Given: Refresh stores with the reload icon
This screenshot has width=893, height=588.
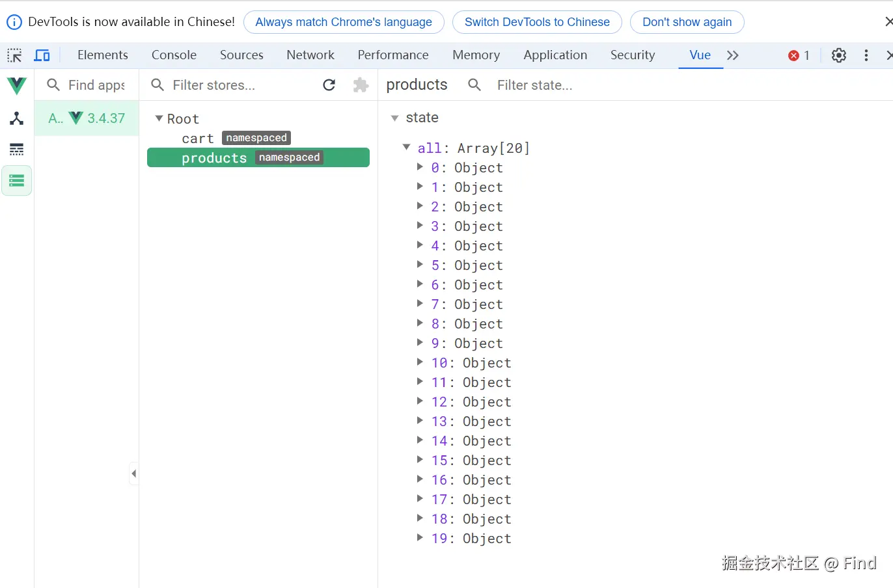Looking at the screenshot, I should [329, 85].
